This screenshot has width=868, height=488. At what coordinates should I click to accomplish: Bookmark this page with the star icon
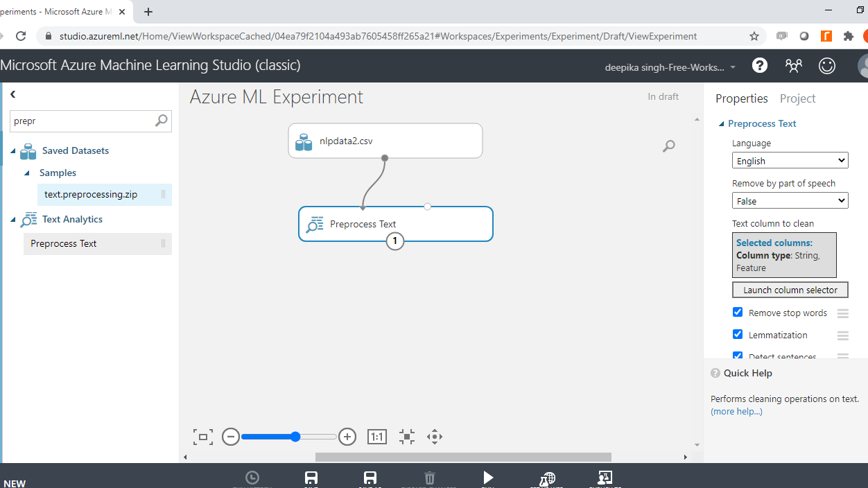pos(754,36)
